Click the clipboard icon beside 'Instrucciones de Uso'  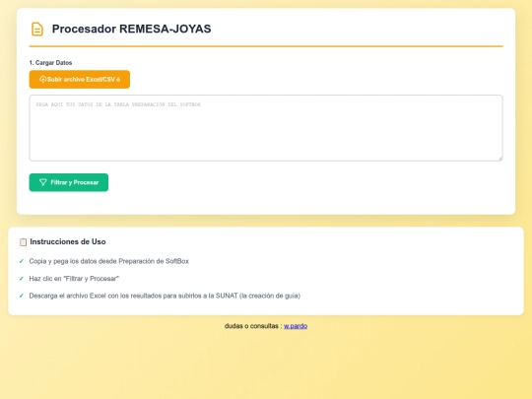click(23, 242)
